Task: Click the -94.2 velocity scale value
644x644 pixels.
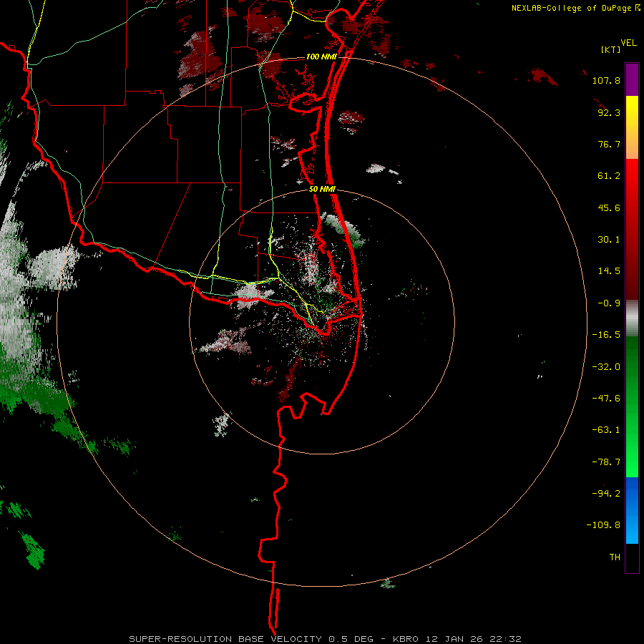Action: click(x=606, y=494)
